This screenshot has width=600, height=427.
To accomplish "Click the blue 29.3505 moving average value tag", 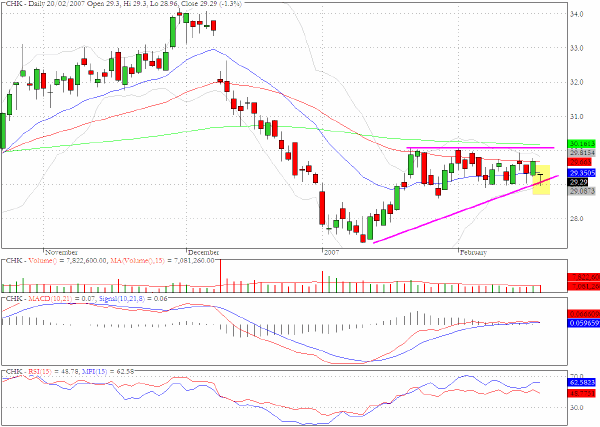I will click(x=582, y=173).
